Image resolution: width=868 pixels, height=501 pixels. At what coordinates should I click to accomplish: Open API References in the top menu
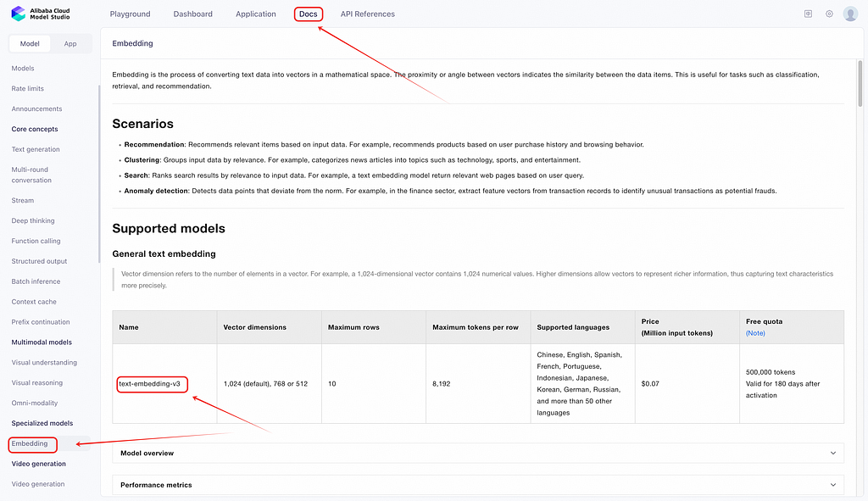(368, 14)
